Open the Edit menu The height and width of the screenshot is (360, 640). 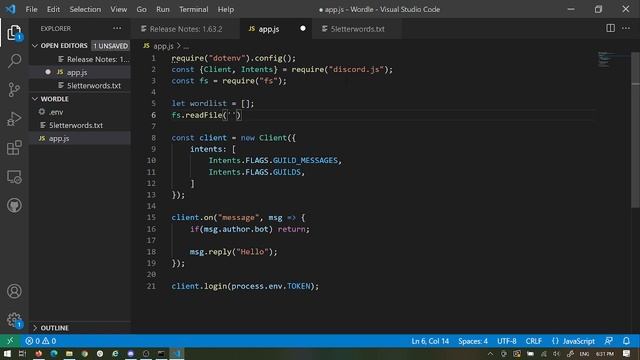[53, 9]
